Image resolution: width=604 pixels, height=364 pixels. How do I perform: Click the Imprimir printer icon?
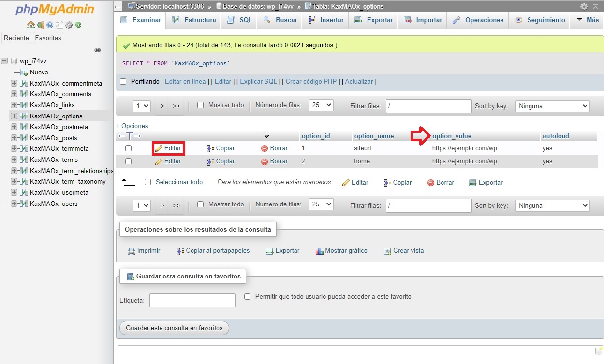[x=131, y=251]
